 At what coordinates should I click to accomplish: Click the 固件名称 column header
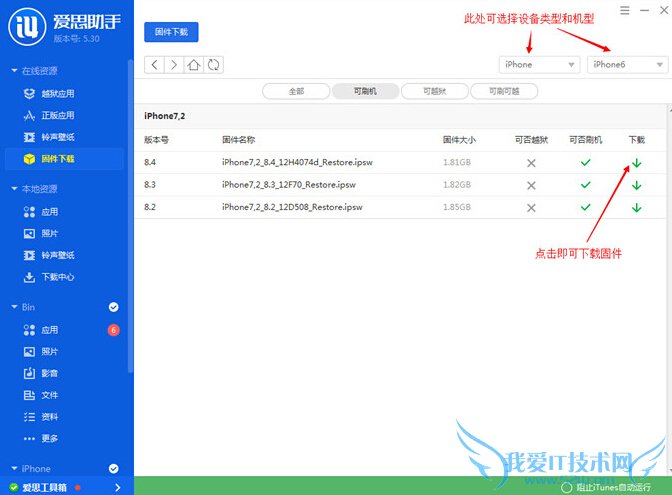[238, 140]
